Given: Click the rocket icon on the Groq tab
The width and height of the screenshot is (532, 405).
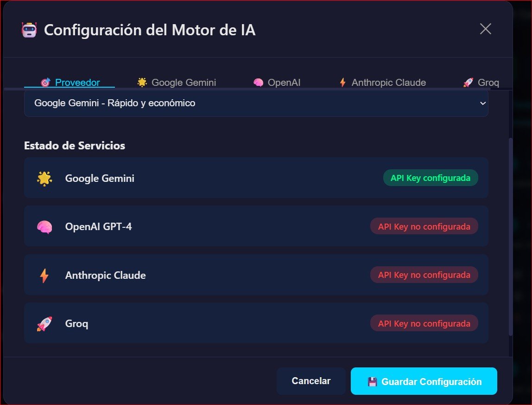Looking at the screenshot, I should pos(467,82).
